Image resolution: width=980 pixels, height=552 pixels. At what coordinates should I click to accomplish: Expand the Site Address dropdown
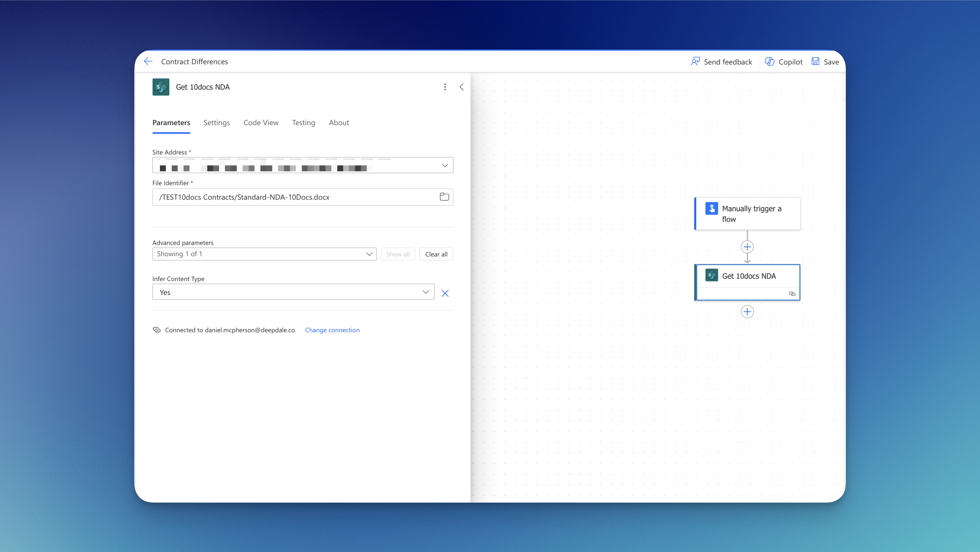[x=444, y=165]
